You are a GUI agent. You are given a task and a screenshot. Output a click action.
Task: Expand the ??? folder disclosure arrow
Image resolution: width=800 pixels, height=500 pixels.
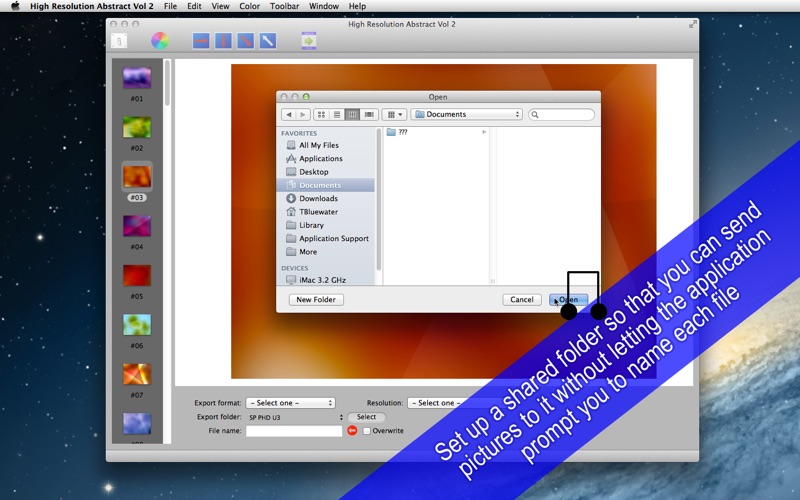pyautogui.click(x=484, y=132)
